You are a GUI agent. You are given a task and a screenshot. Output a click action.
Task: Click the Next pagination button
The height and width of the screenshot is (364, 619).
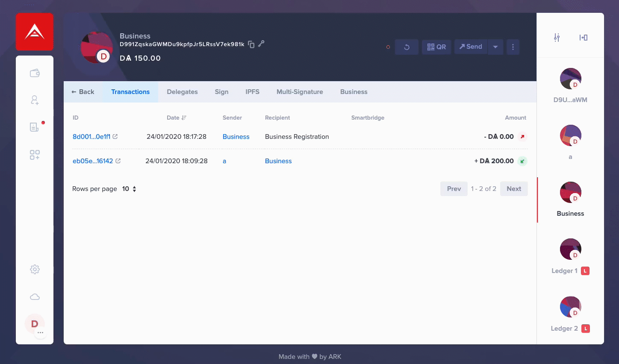514,189
